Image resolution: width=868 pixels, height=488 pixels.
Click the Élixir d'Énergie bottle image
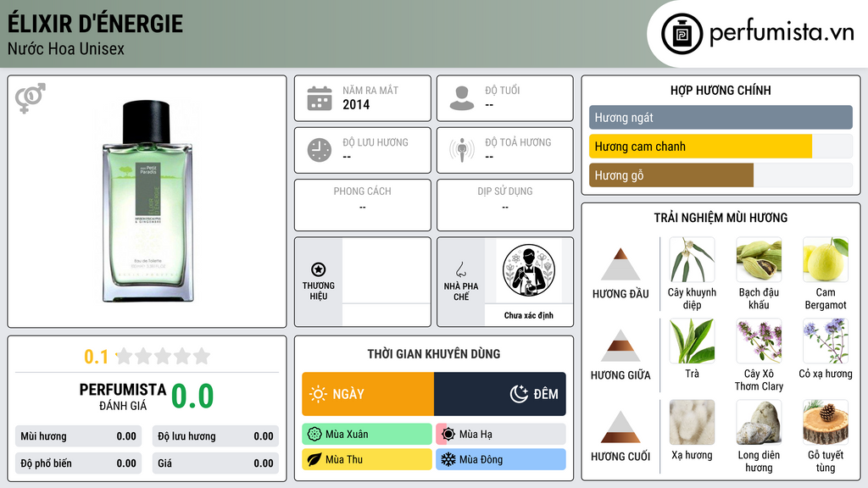tap(147, 202)
